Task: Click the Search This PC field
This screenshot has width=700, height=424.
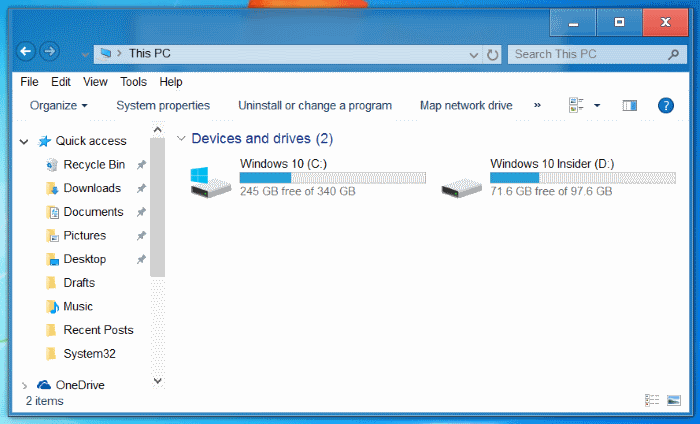Action: point(597,54)
